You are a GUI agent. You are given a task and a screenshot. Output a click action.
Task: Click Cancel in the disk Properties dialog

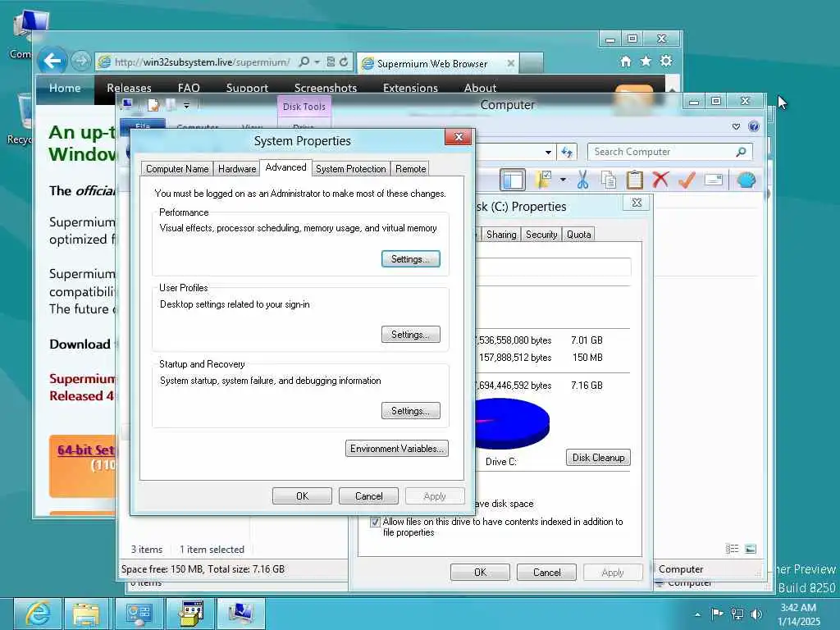(546, 572)
